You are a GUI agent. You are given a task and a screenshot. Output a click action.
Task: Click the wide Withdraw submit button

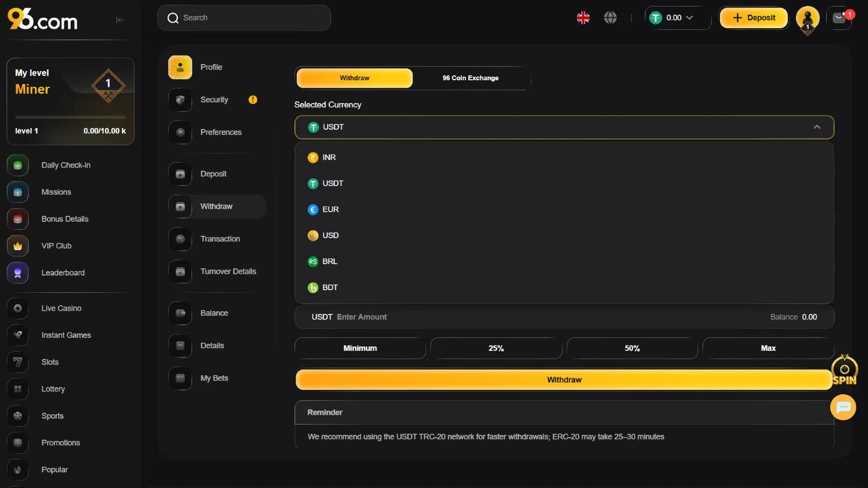(x=564, y=380)
